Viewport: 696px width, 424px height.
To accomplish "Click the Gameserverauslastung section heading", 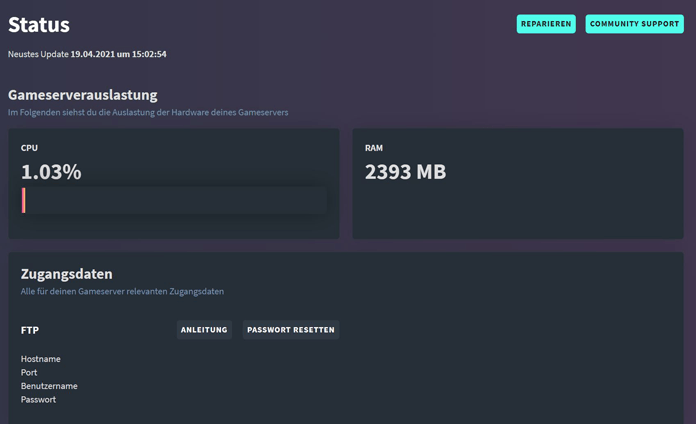I will tap(83, 95).
